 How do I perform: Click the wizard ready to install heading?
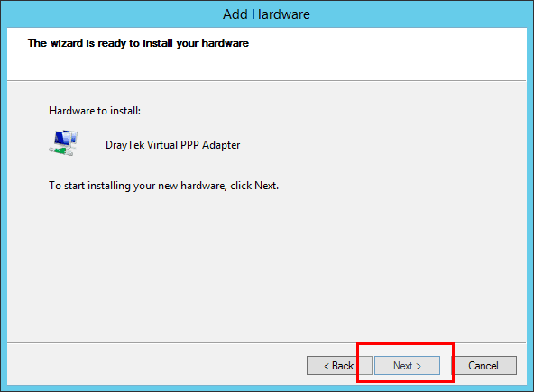click(x=138, y=43)
